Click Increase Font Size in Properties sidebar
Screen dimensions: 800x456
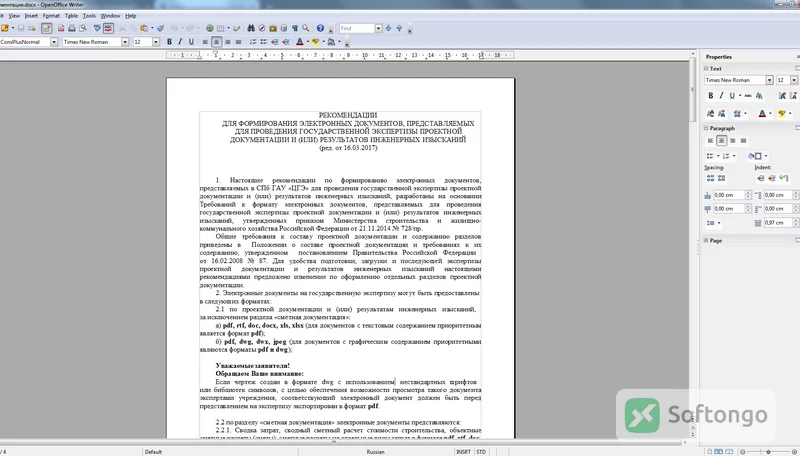click(783, 95)
